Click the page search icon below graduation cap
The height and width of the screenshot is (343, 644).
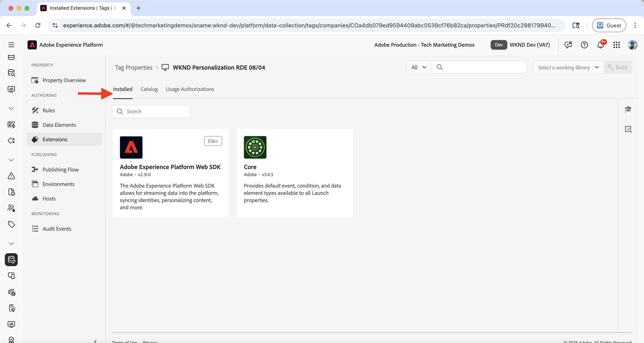[x=628, y=130]
